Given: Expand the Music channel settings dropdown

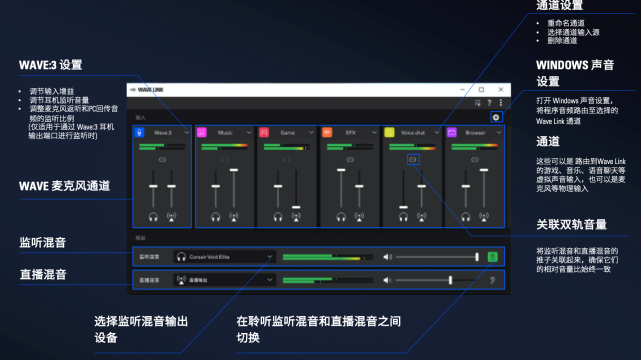Looking at the screenshot, I should pos(249,132).
